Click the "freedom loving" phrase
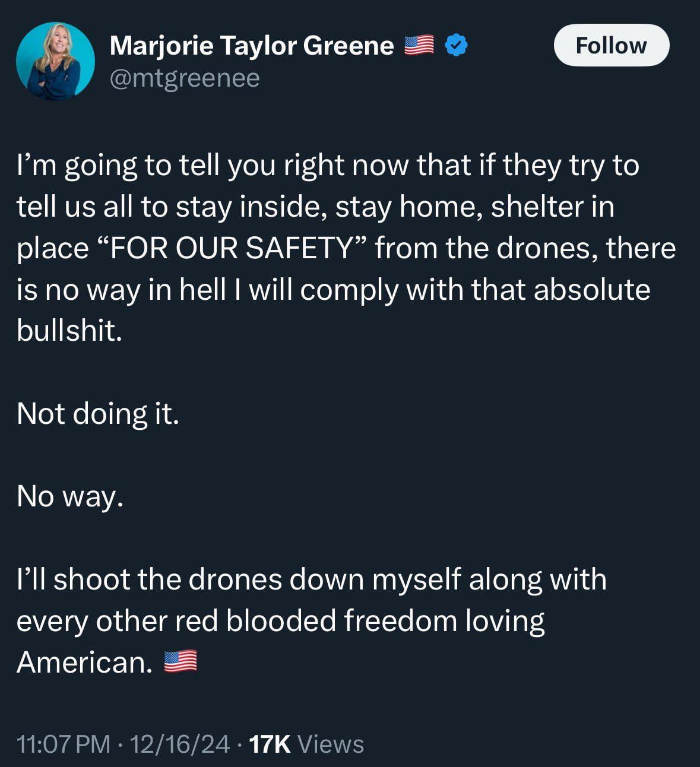 (x=444, y=621)
